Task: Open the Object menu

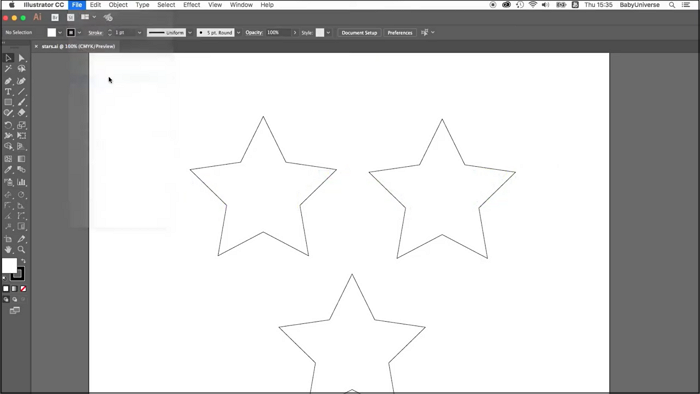Action: coord(118,5)
